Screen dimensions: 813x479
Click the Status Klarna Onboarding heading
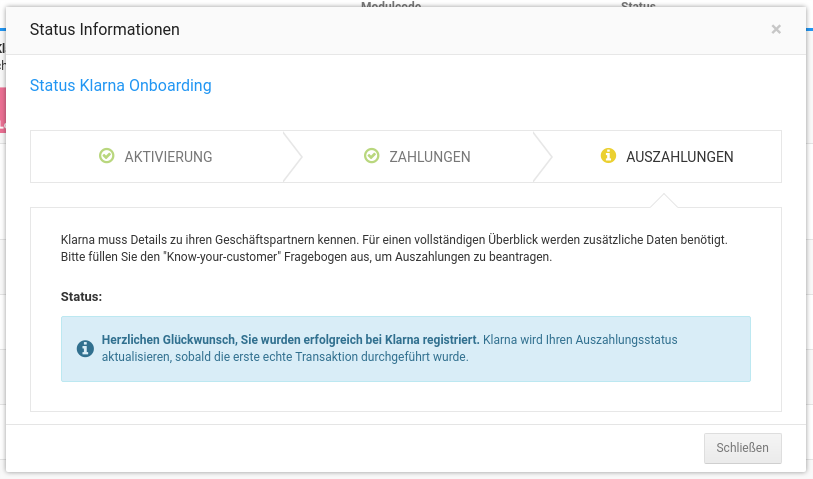click(x=121, y=86)
